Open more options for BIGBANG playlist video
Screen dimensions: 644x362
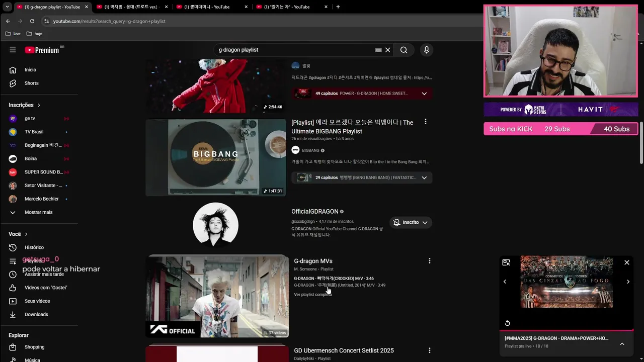click(x=426, y=122)
